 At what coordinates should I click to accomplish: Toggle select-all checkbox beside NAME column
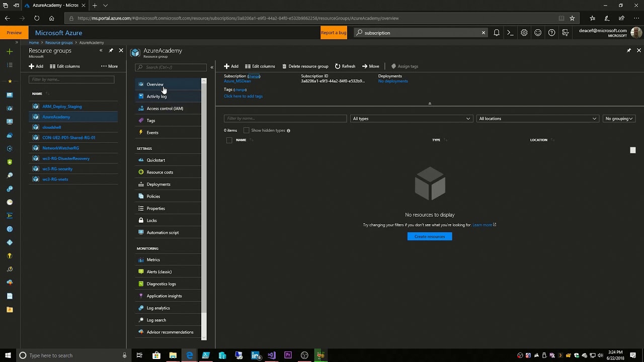coord(229,140)
